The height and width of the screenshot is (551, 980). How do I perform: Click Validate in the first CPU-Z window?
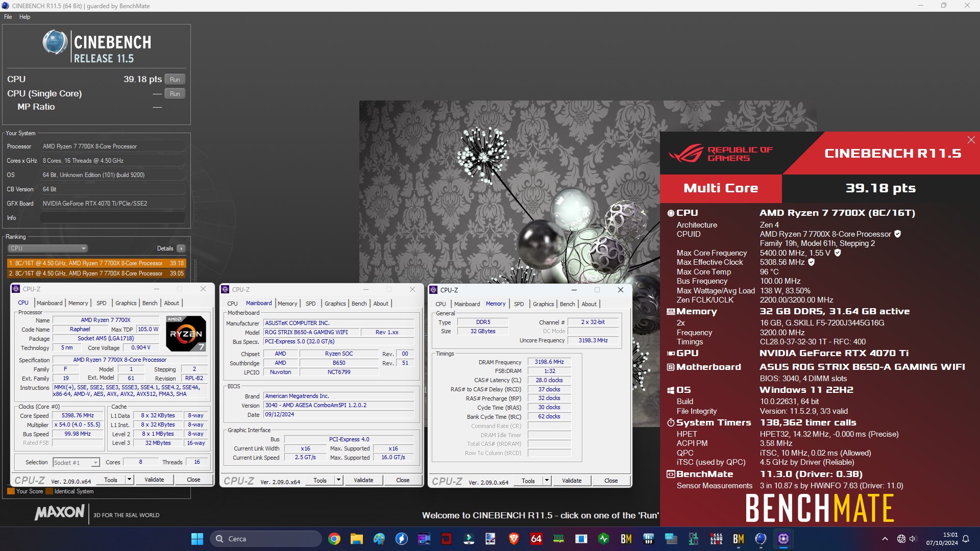[154, 480]
